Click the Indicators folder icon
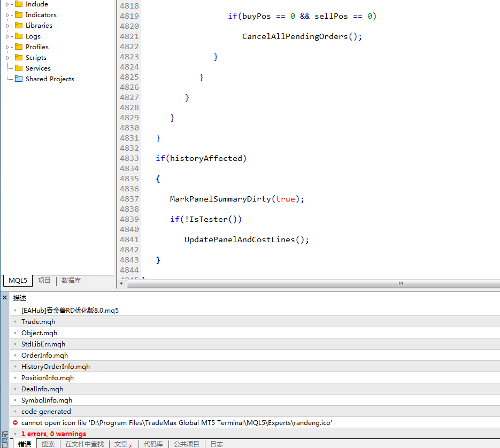The image size is (500, 448). pyautogui.click(x=19, y=14)
